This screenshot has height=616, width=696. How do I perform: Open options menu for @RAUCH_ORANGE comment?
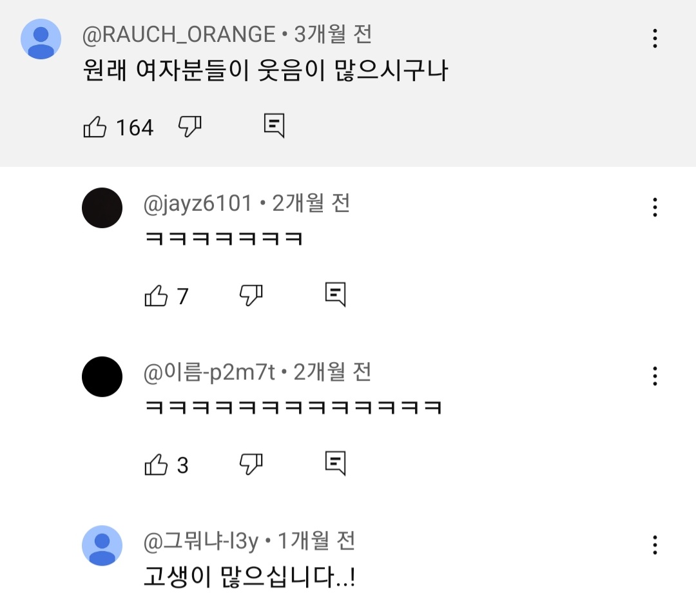pyautogui.click(x=655, y=39)
